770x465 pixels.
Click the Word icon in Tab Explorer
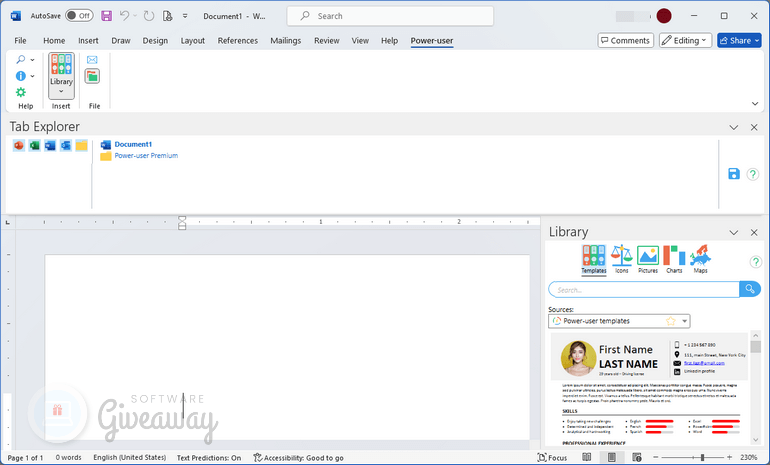pyautogui.click(x=50, y=145)
